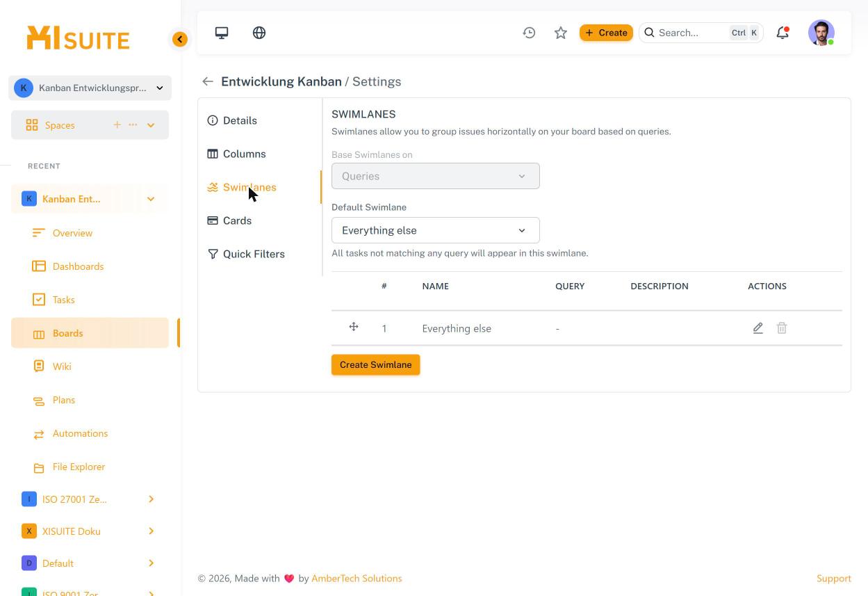868x596 pixels.
Task: Edit the Everything else swimlane
Action: (758, 328)
